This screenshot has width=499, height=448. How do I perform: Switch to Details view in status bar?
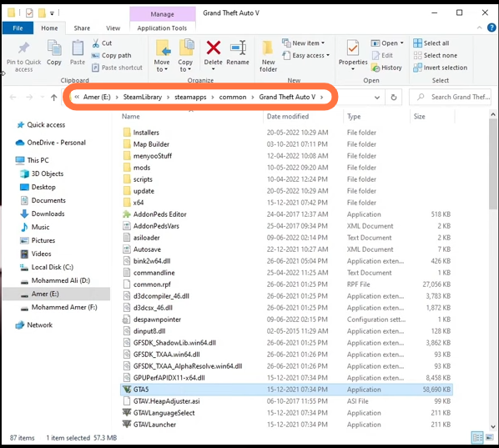[x=477, y=437]
